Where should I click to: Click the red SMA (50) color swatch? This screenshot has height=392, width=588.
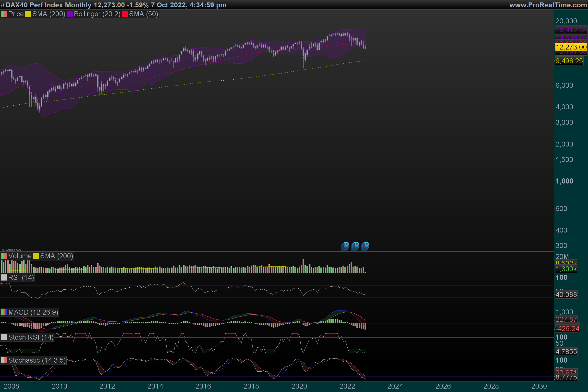pyautogui.click(x=125, y=14)
